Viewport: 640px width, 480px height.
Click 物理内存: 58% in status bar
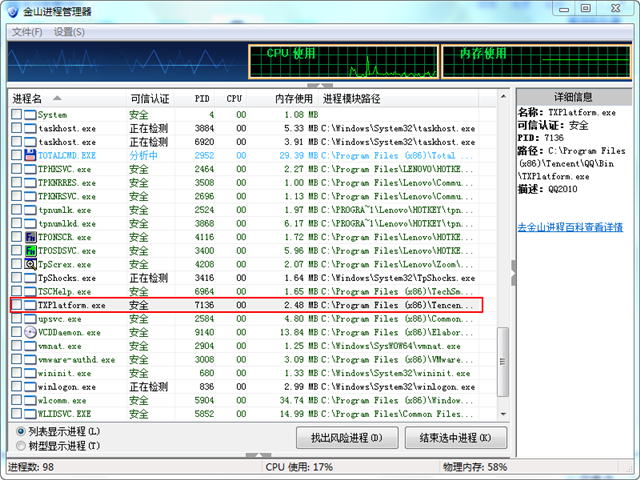point(475,467)
